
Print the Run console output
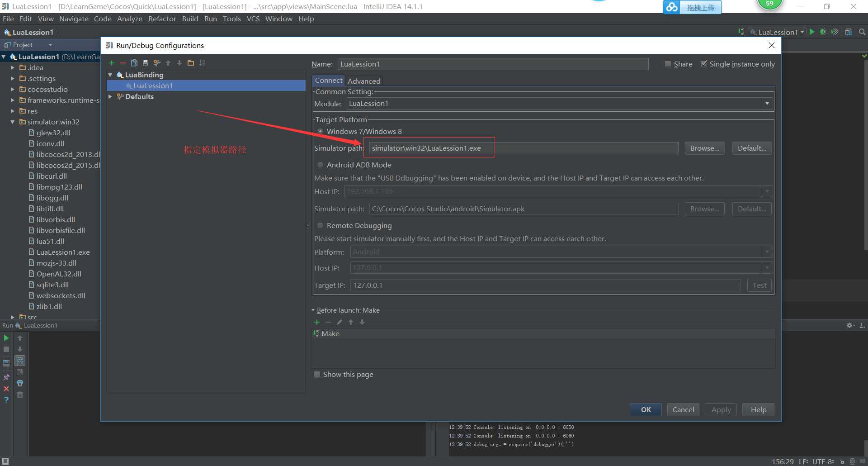[x=20, y=383]
